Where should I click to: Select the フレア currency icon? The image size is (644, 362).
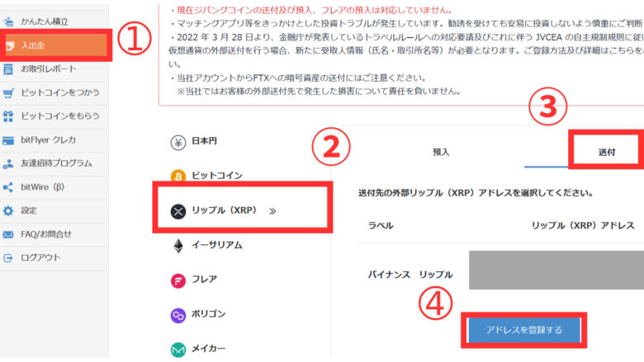pyautogui.click(x=178, y=281)
